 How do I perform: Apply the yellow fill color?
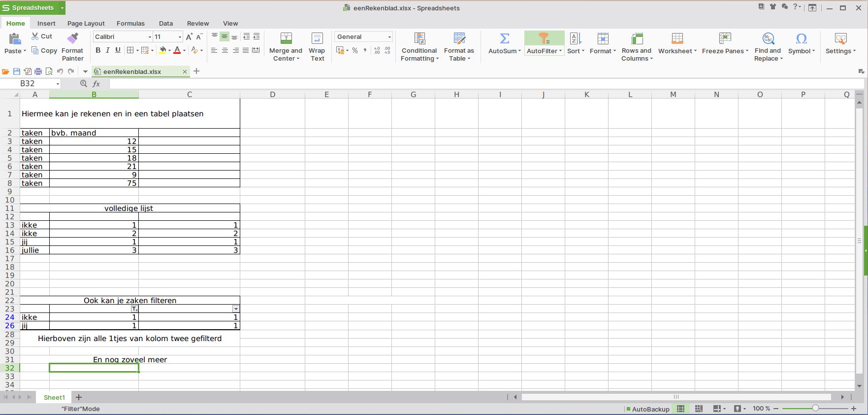click(163, 50)
